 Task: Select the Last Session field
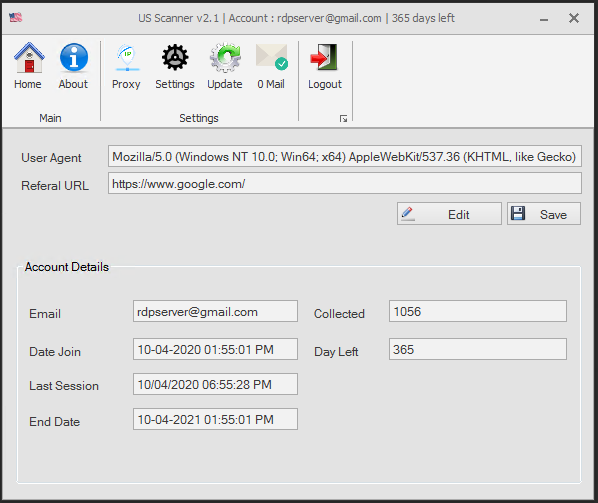coord(215,384)
